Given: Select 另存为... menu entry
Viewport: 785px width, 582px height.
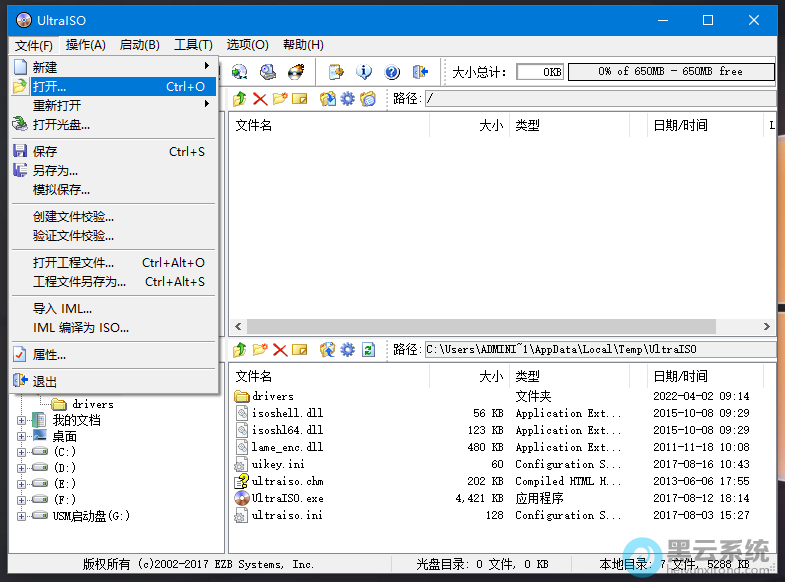Looking at the screenshot, I should (55, 171).
